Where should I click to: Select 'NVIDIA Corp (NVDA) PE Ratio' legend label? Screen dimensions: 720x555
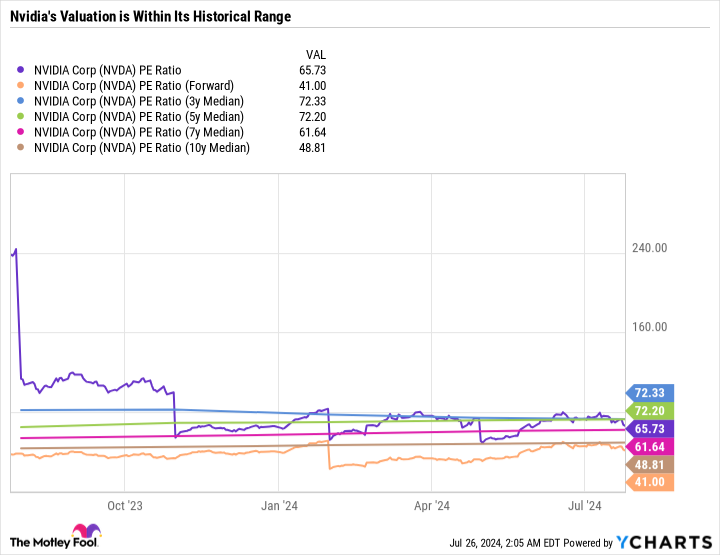107,70
